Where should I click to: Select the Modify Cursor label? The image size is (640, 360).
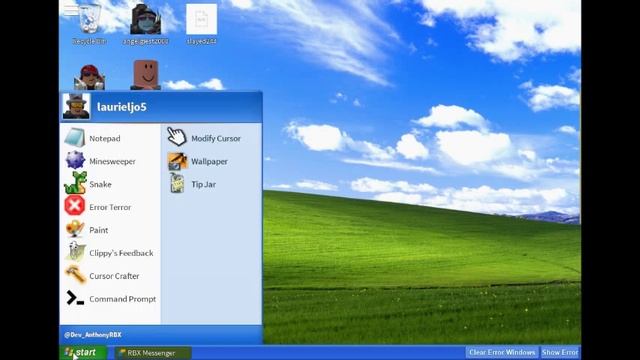216,138
